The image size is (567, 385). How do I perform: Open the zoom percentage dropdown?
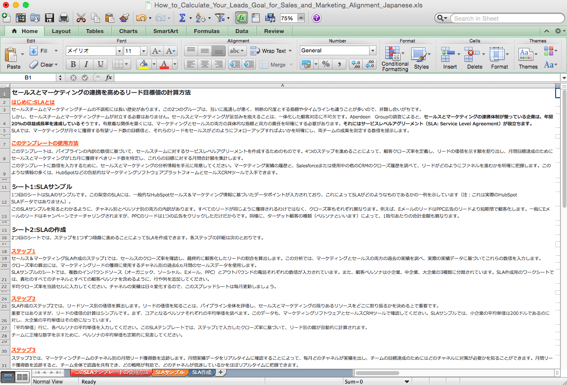click(300, 18)
